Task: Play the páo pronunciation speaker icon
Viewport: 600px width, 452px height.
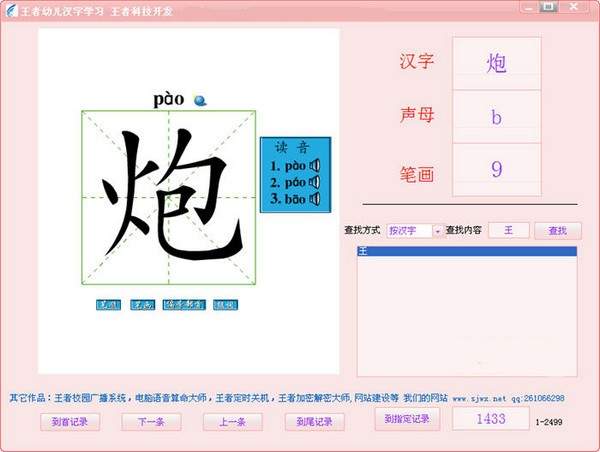Action: pyautogui.click(x=315, y=182)
